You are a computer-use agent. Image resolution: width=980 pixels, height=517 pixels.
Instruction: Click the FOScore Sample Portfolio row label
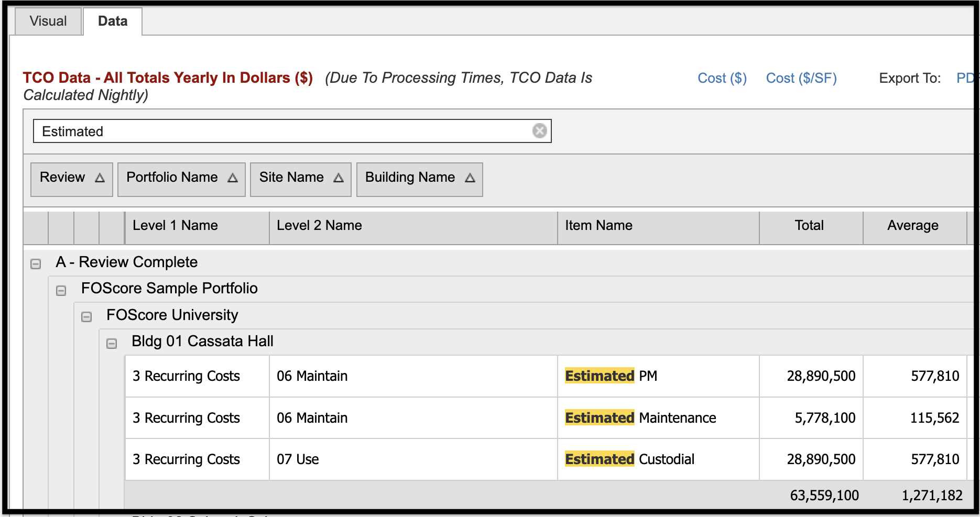click(169, 289)
